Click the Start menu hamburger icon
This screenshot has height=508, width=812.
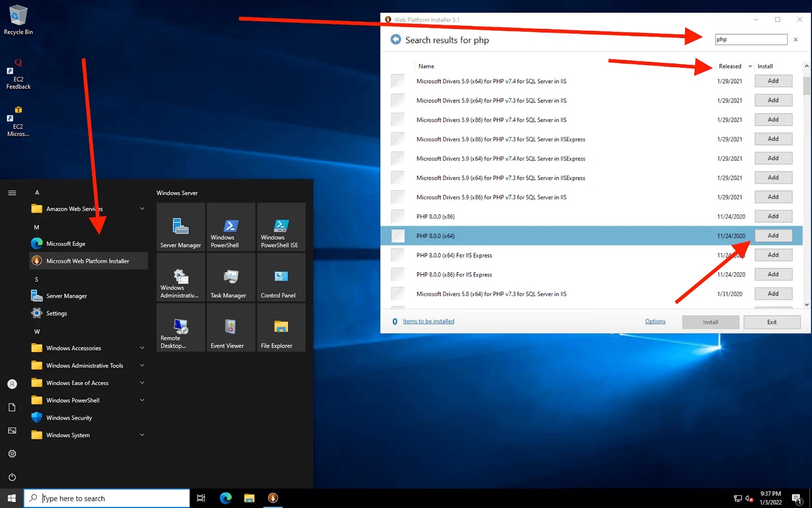pyautogui.click(x=12, y=193)
